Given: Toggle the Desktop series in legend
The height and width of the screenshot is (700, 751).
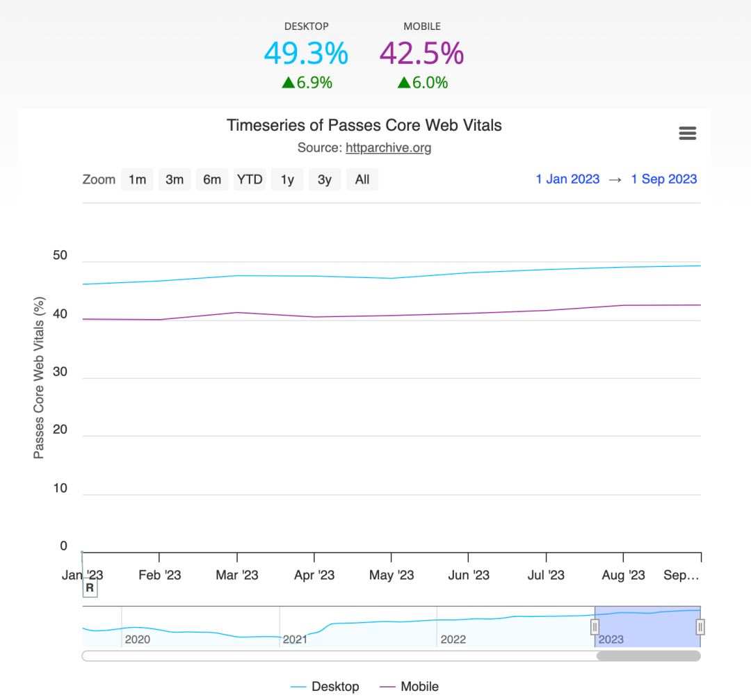Looking at the screenshot, I should click(325, 687).
